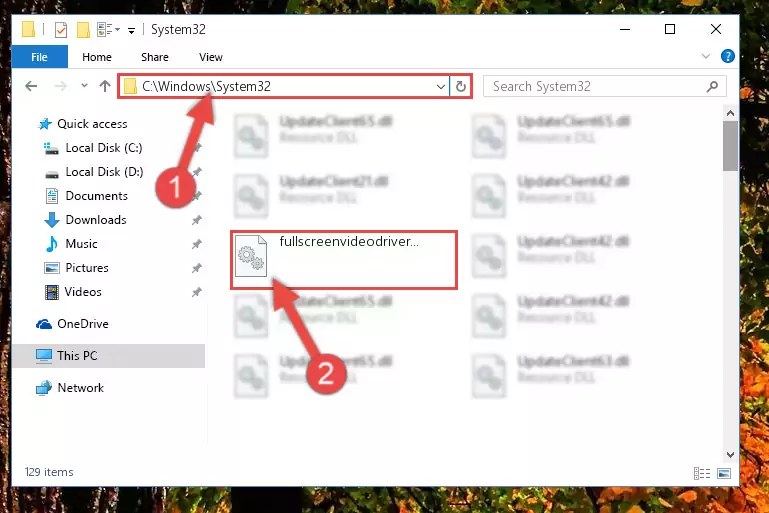Open Documents in the sidebar

tap(97, 196)
